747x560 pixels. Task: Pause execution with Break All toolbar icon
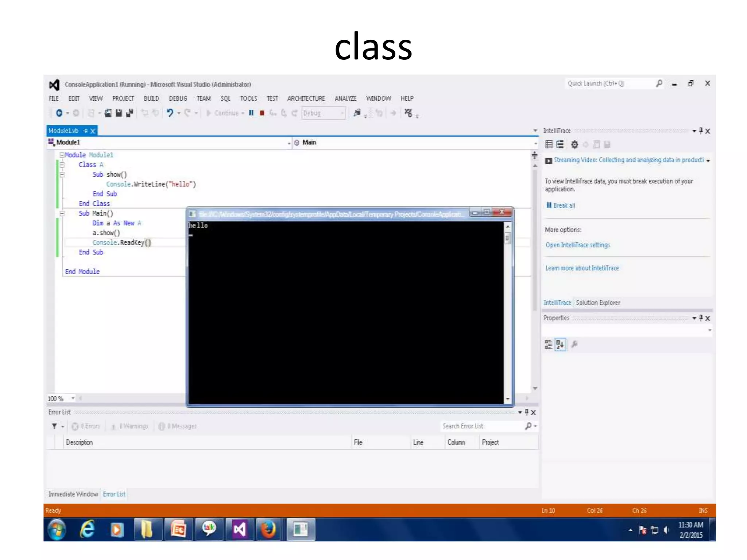251,113
